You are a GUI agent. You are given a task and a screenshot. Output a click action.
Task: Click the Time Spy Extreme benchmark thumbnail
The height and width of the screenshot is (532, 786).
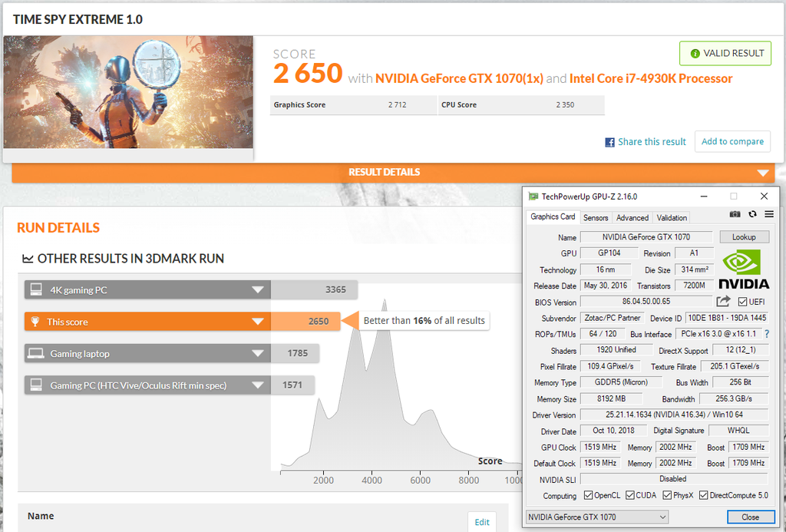coord(128,92)
